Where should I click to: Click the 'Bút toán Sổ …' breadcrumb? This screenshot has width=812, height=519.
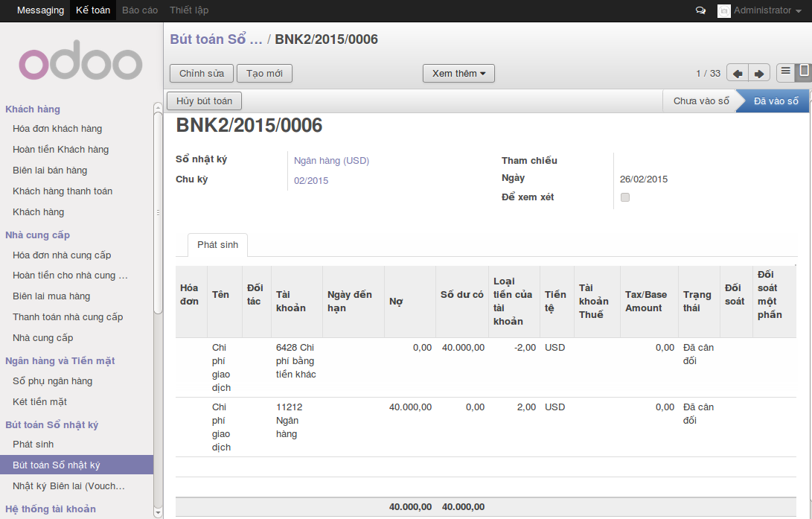pyautogui.click(x=216, y=39)
